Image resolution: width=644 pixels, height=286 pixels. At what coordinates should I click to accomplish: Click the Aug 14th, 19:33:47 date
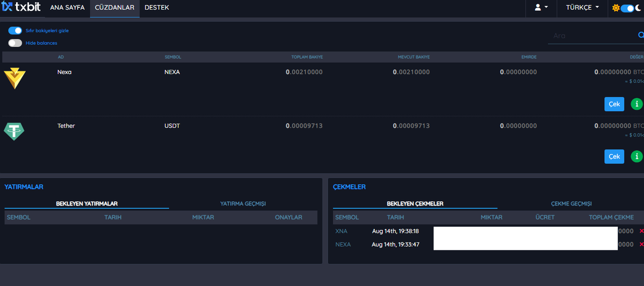pyautogui.click(x=396, y=245)
